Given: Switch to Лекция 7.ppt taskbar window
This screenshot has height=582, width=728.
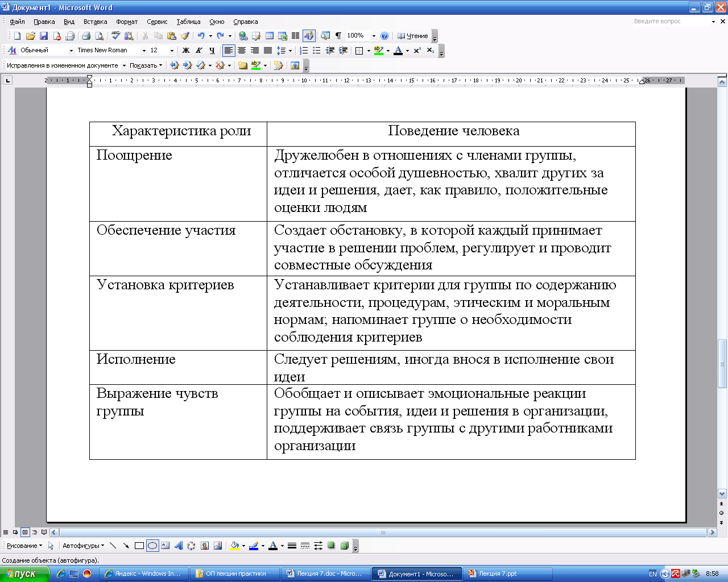Looking at the screenshot, I should [508, 573].
